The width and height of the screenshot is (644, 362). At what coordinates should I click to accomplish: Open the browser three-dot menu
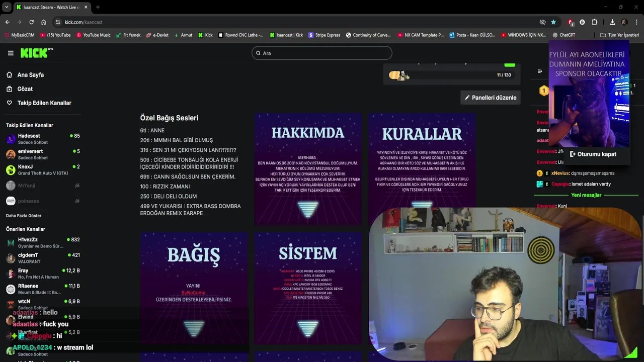coord(636,22)
